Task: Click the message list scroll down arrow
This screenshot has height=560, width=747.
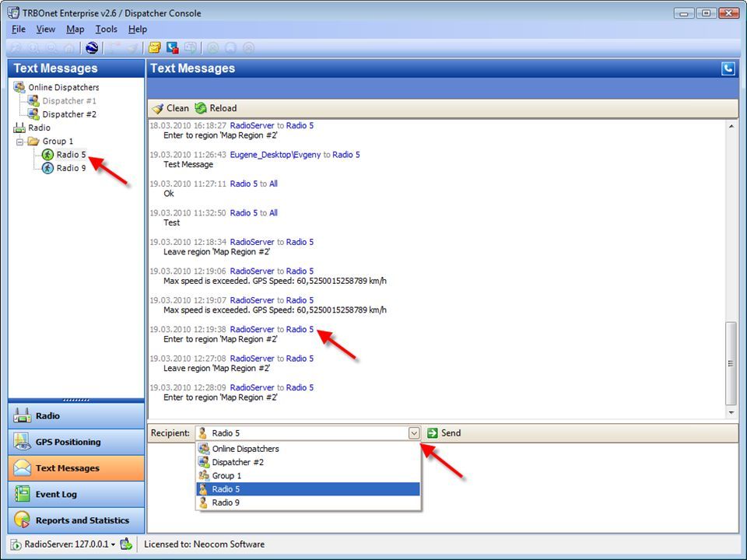Action: pos(731,413)
